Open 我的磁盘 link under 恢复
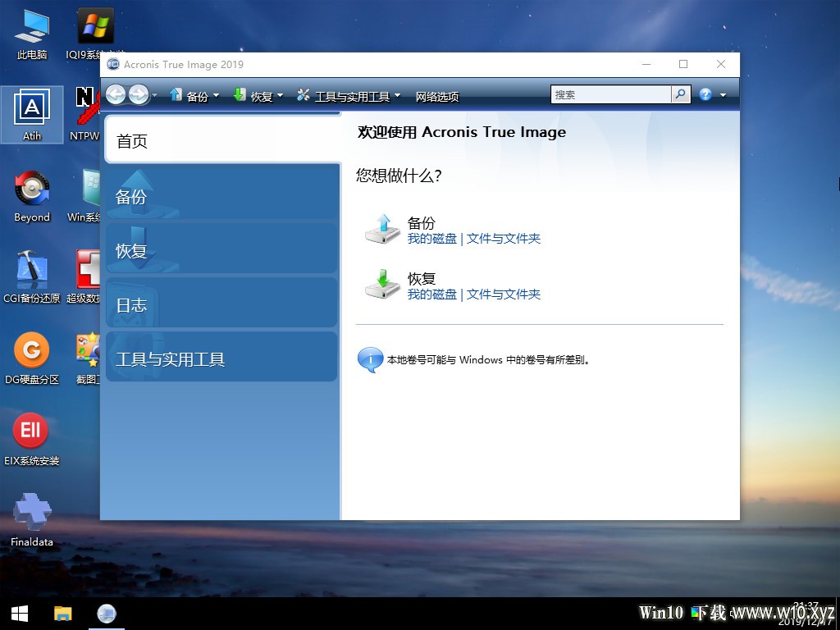 pyautogui.click(x=431, y=294)
